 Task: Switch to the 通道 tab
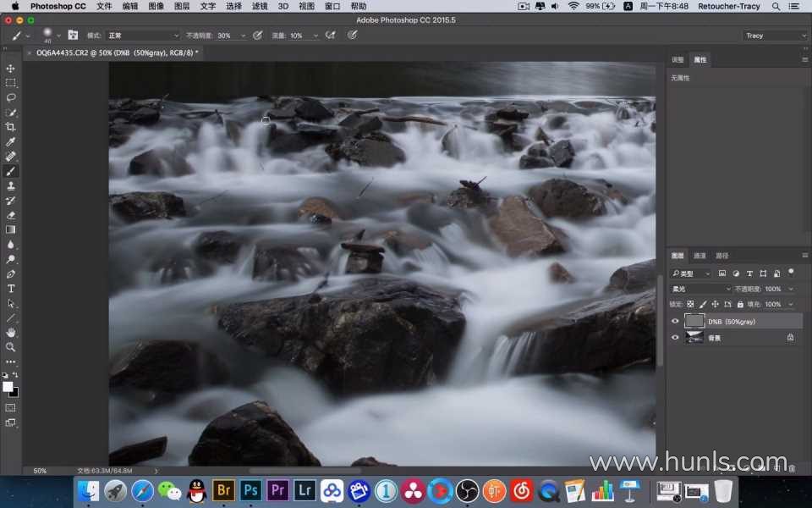coord(700,256)
